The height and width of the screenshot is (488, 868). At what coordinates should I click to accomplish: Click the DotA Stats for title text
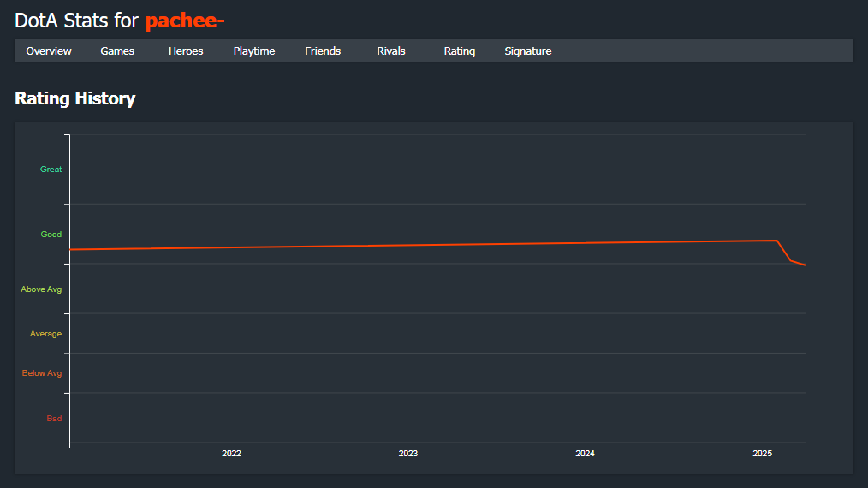point(76,21)
